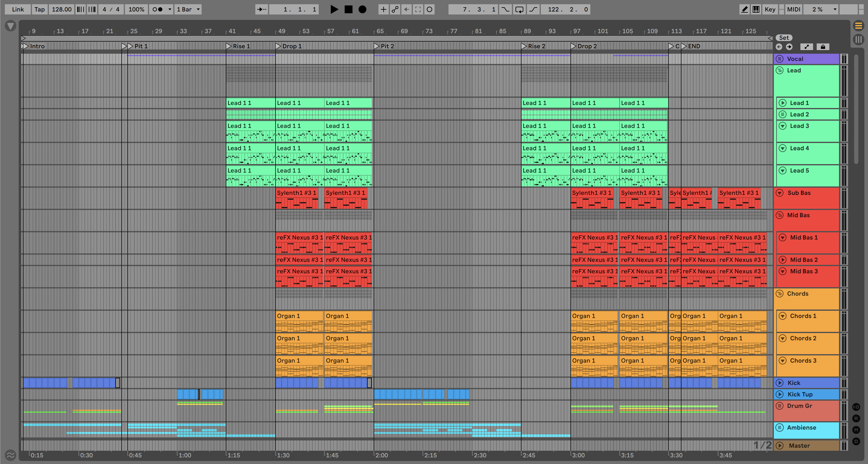Unfold the Lead 3 track
This screenshot has width=868, height=464.
(783, 126)
